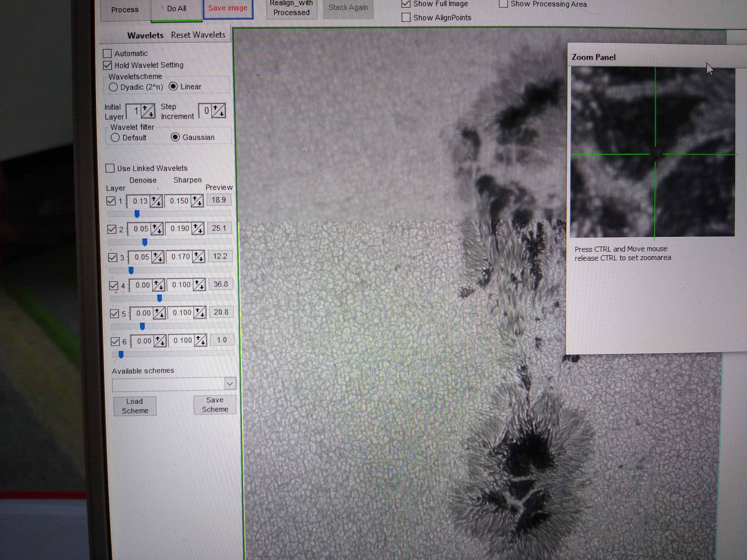747x560 pixels.
Task: Click layer 1 slider handle
Action: coord(137,214)
